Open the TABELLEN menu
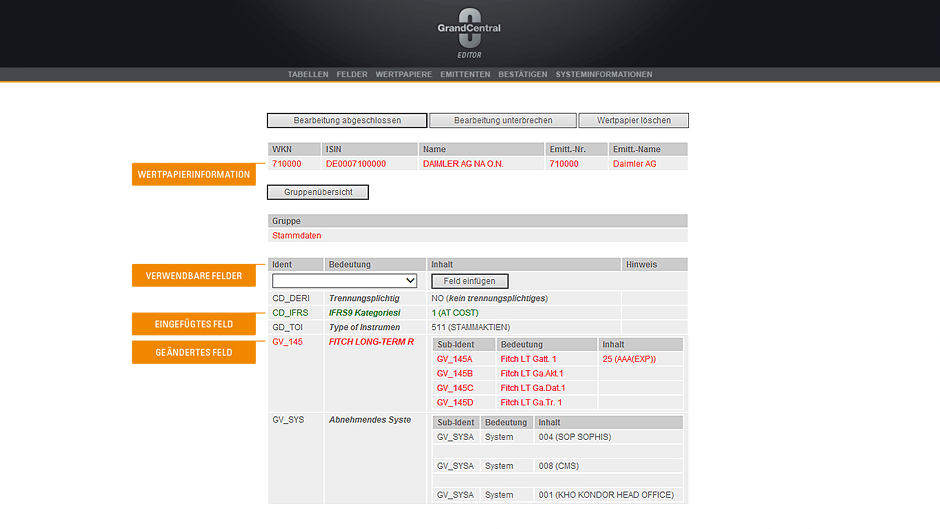The height and width of the screenshot is (529, 940). pyautogui.click(x=308, y=74)
